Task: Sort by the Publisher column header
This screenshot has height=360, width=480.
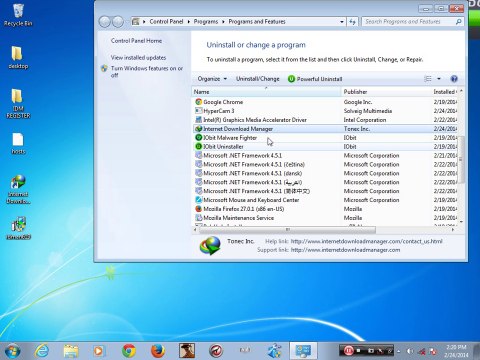Action: pyautogui.click(x=387, y=92)
